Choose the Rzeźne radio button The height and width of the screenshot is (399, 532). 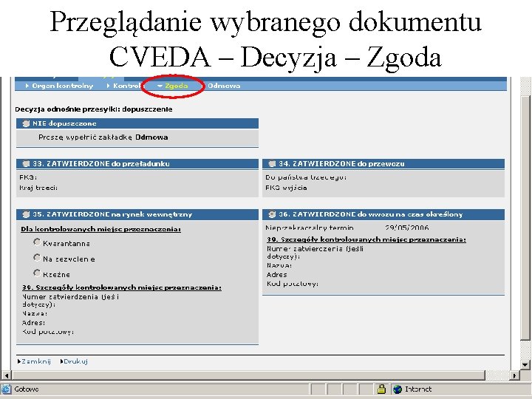pos(37,273)
